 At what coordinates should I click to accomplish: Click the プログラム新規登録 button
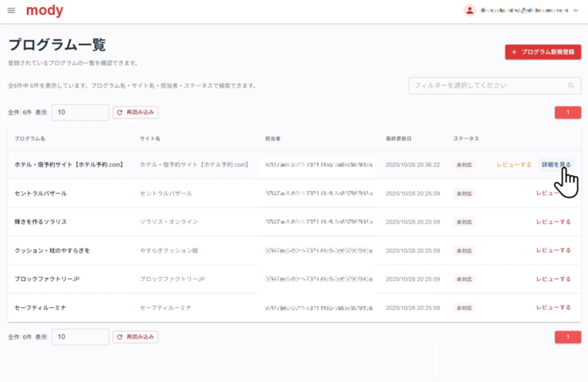click(x=543, y=52)
